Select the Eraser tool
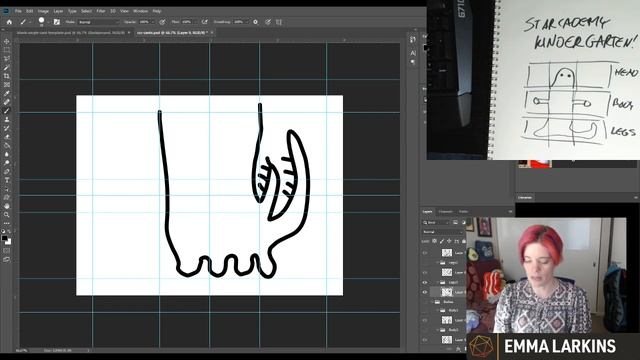This screenshot has height=360, width=640. [x=7, y=137]
